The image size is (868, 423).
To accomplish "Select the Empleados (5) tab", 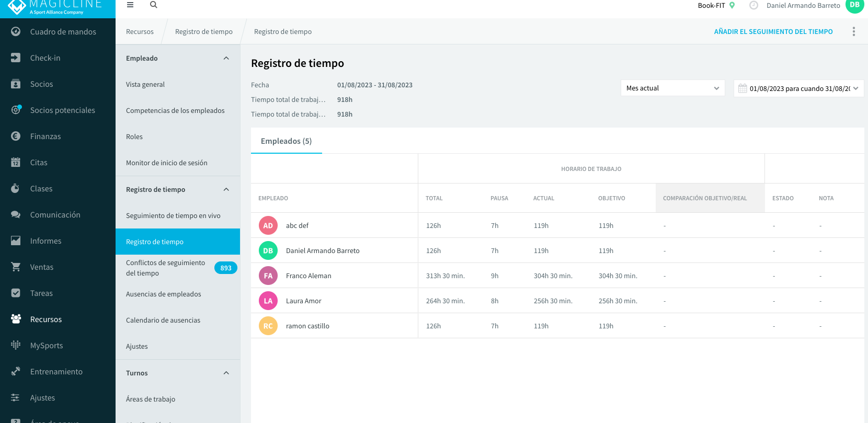I will tap(287, 141).
